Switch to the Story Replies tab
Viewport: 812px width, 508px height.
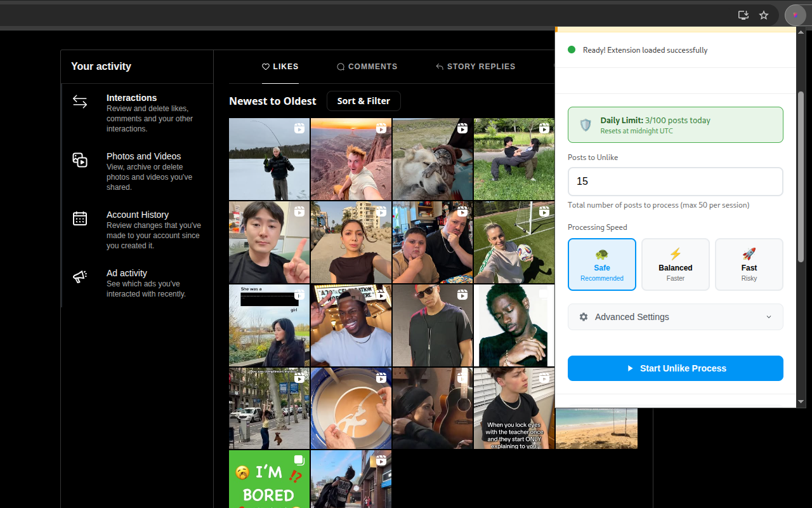click(475, 67)
